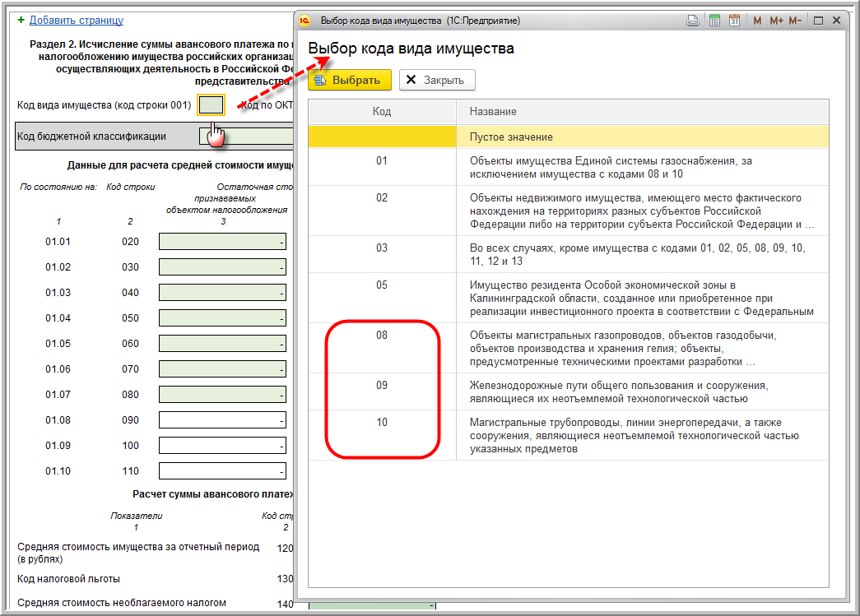The height and width of the screenshot is (616, 860).
Task: Click the M- memory subtract button
Action: 796,21
